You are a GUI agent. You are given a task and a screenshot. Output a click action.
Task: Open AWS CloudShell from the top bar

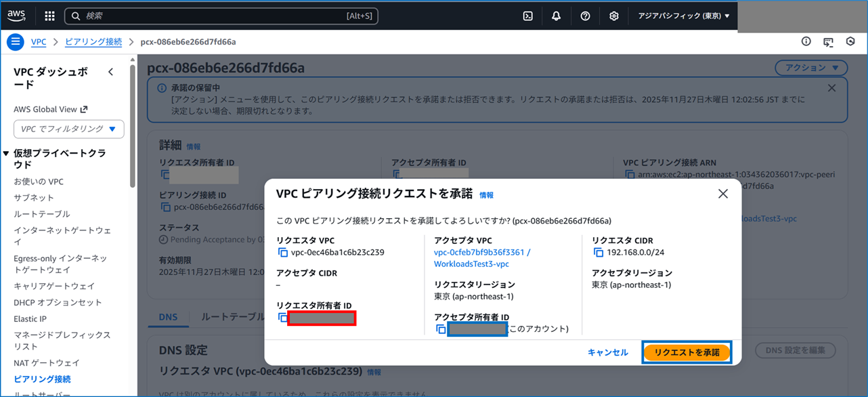527,16
